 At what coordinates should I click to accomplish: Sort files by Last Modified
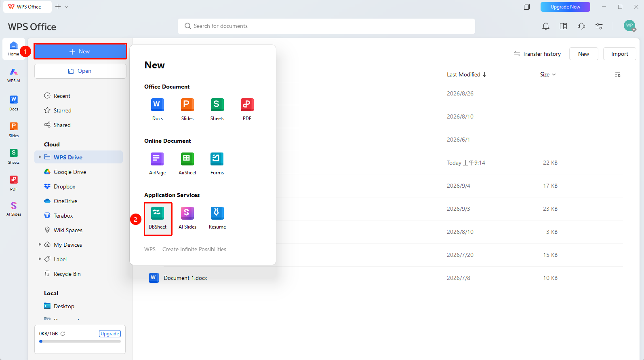467,74
